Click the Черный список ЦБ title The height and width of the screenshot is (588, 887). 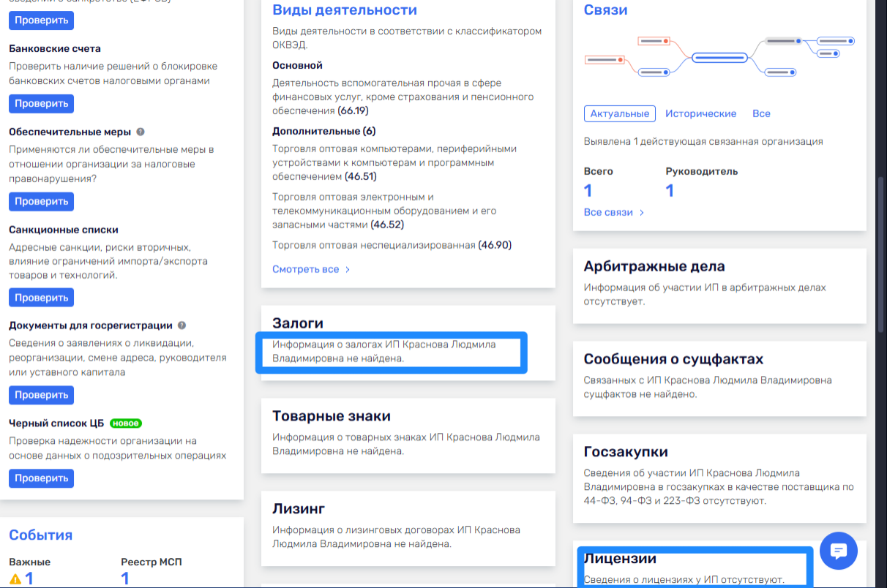pyautogui.click(x=56, y=423)
